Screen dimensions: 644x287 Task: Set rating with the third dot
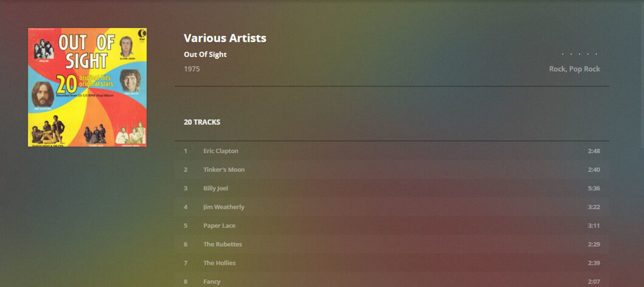click(580, 55)
